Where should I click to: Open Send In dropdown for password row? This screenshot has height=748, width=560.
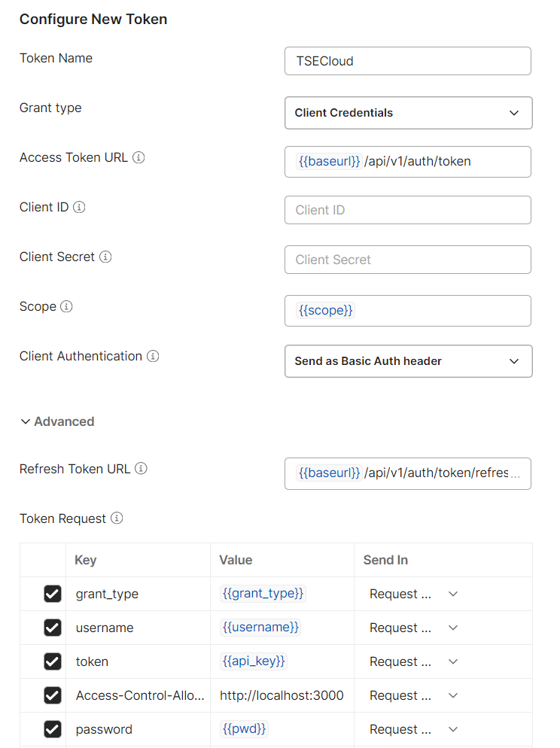coord(452,729)
